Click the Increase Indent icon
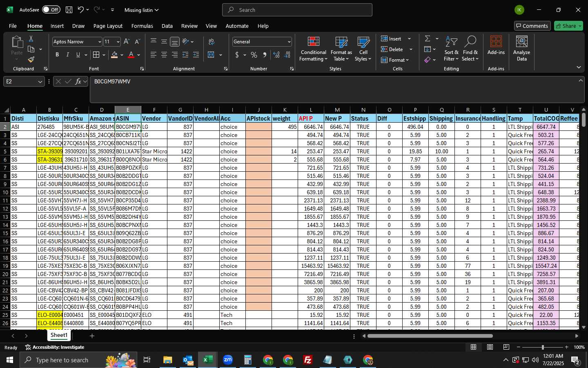Image resolution: width=588 pixels, height=368 pixels. point(196,55)
